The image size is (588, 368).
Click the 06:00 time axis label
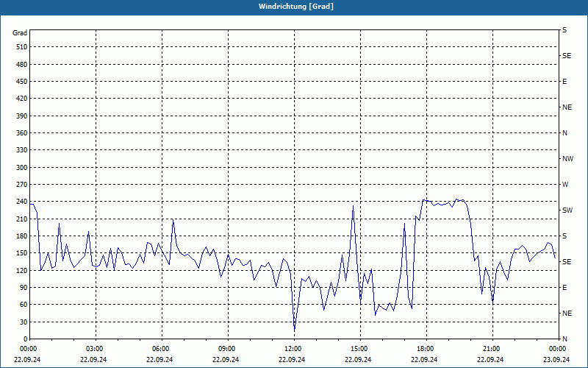(159, 349)
